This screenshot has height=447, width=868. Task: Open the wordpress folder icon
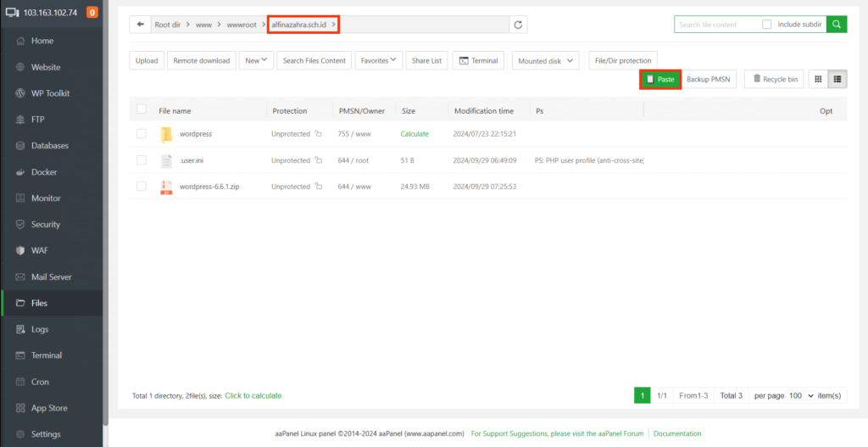[166, 134]
